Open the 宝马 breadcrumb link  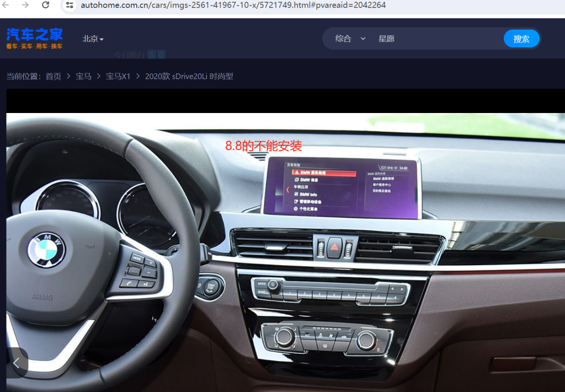click(x=83, y=76)
